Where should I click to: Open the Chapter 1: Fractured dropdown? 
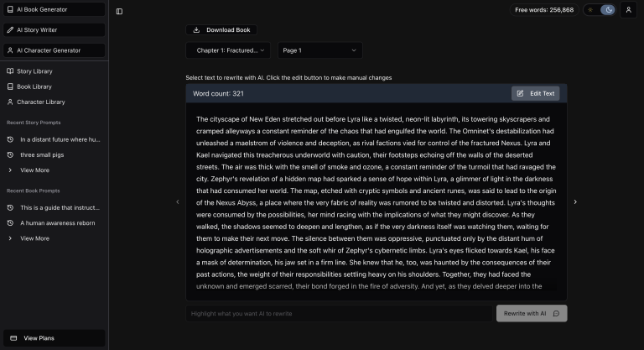point(228,50)
